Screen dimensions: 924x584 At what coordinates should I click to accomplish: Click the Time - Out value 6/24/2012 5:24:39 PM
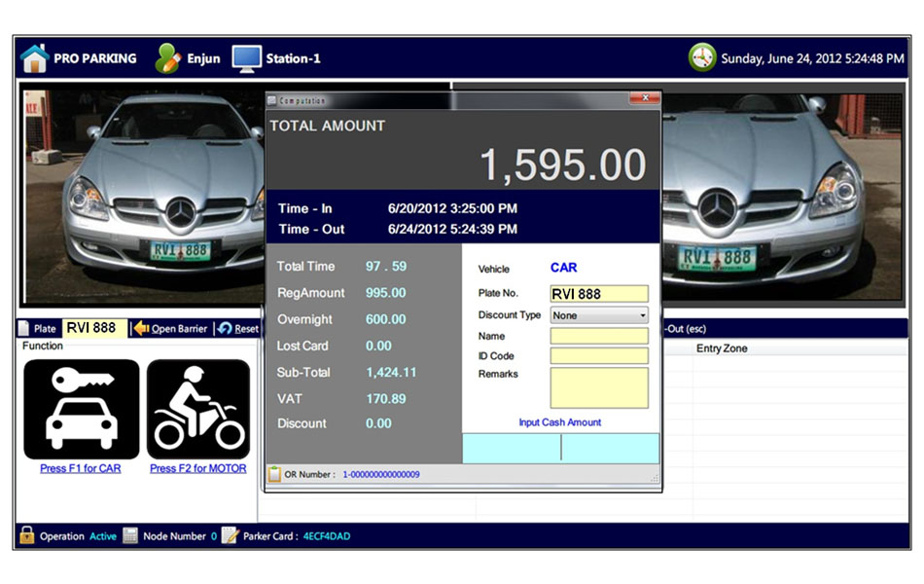point(452,230)
